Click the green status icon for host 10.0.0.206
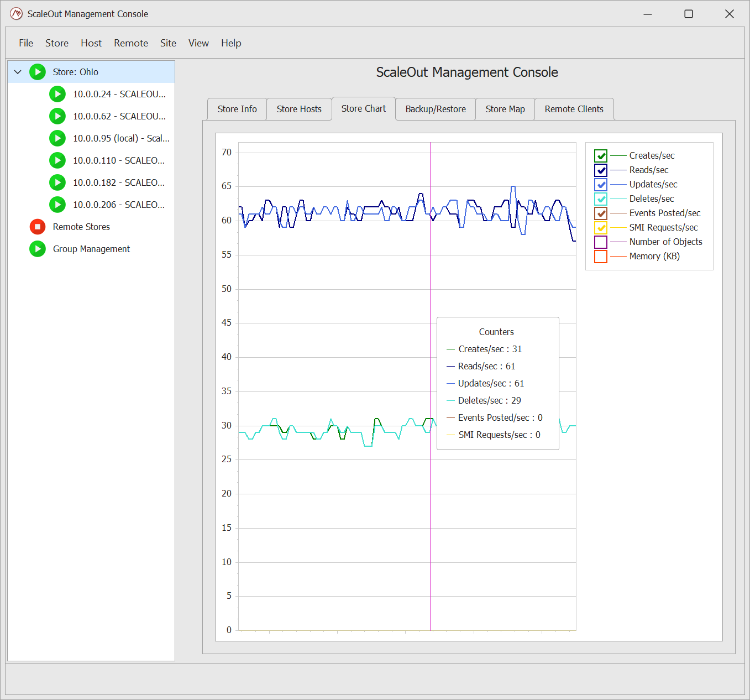The image size is (750, 700). [57, 205]
